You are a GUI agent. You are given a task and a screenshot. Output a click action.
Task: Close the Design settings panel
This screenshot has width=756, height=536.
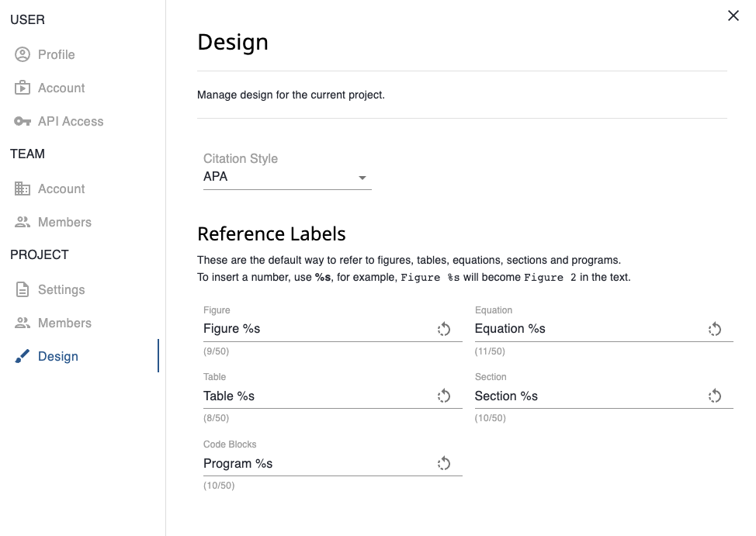click(x=733, y=16)
